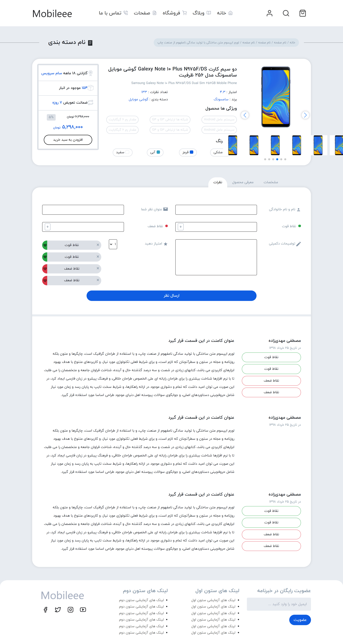The height and width of the screenshot is (644, 343).
Task: Click the broken heart on first weakness tag
Action: [45, 269]
